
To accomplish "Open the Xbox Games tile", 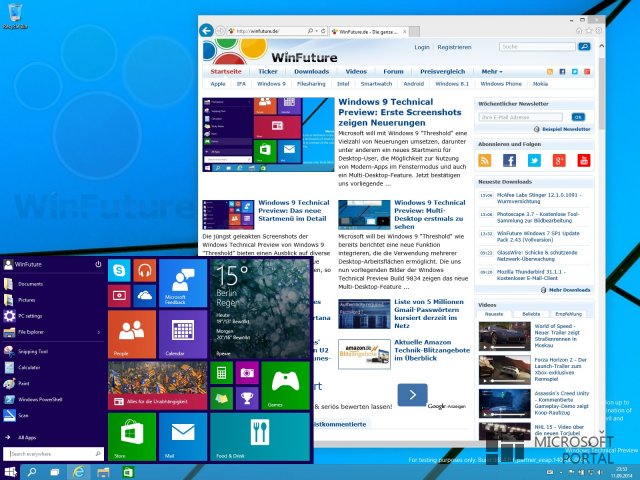I will click(x=286, y=385).
